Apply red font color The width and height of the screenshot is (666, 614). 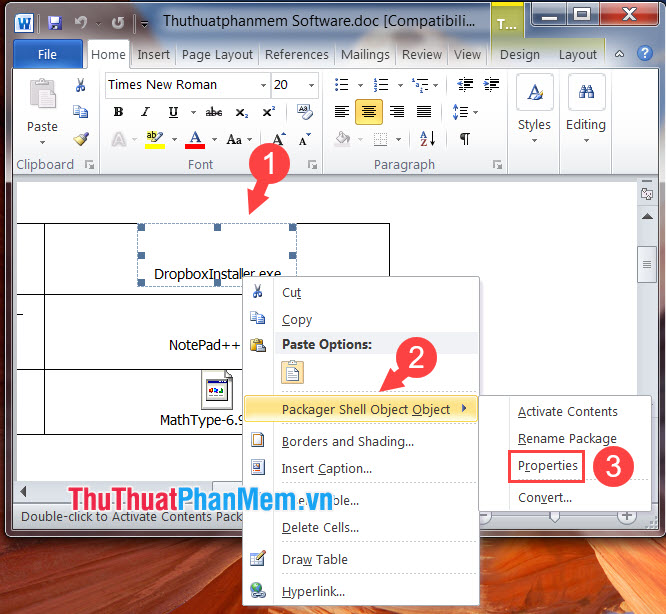(195, 139)
